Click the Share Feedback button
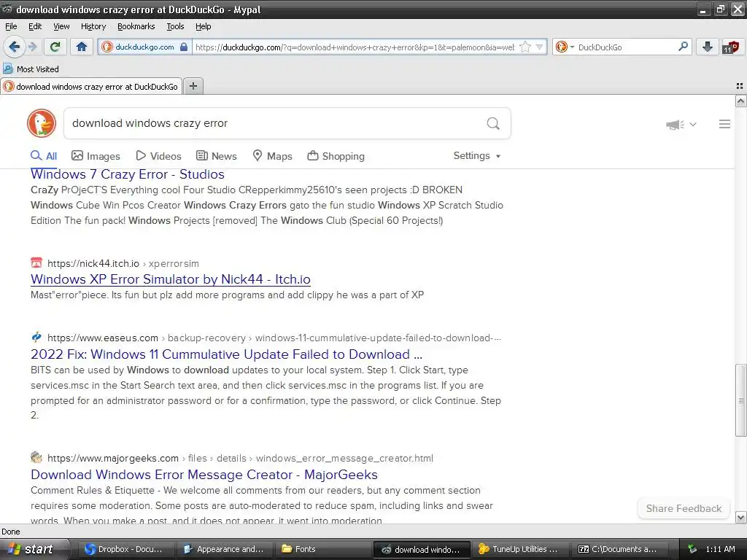Screen dimensions: 747x560 684,508
